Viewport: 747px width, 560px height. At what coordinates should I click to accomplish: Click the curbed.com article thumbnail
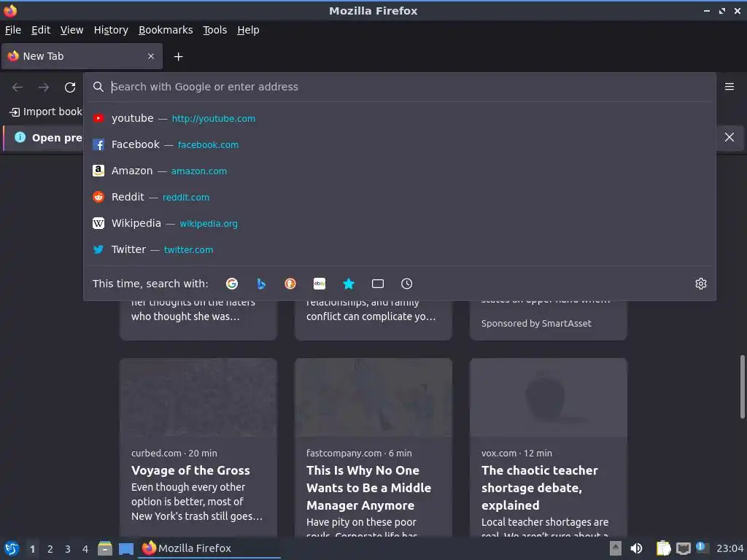point(198,397)
